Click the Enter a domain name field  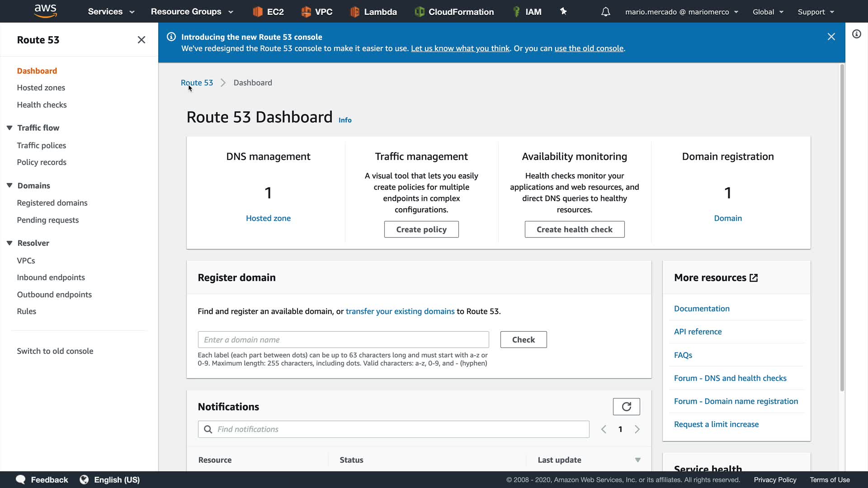point(343,340)
